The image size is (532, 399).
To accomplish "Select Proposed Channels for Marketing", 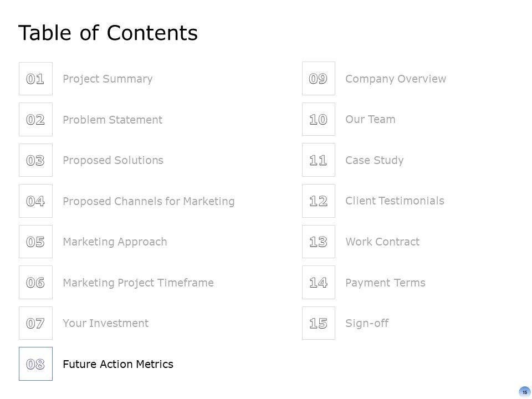I will 149,201.
